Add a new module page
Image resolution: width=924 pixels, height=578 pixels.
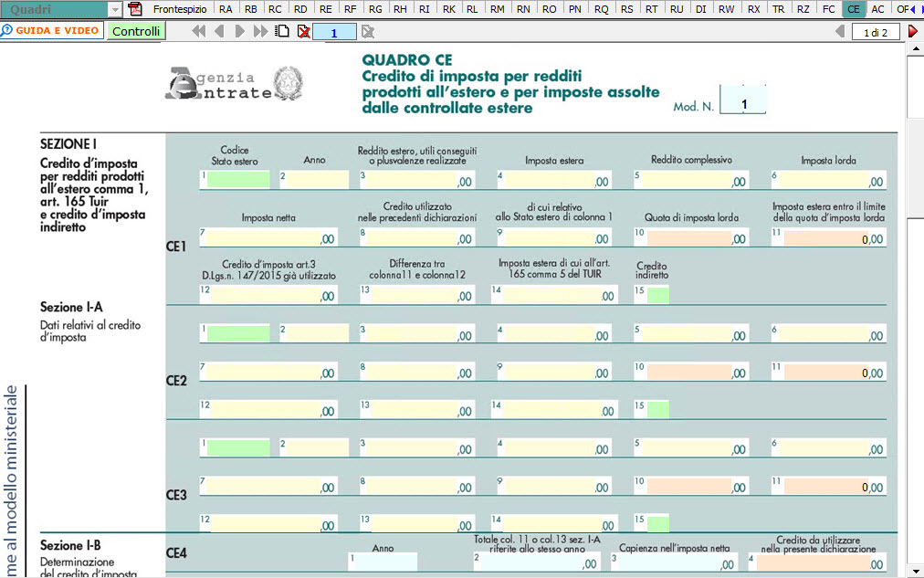(283, 31)
